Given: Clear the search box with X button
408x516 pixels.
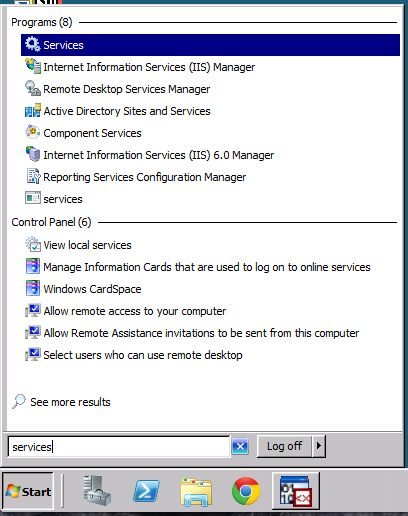Looking at the screenshot, I should point(240,447).
